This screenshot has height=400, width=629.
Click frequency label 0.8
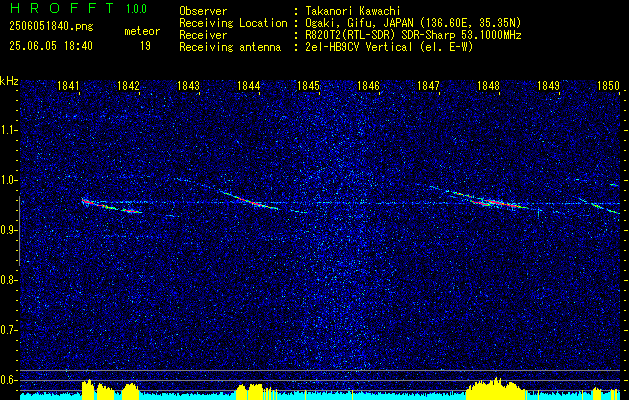coord(8,280)
